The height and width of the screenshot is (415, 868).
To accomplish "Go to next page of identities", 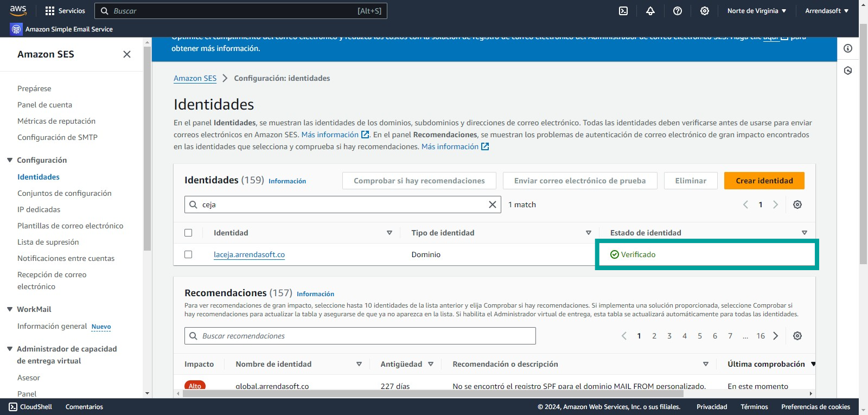I will click(776, 205).
